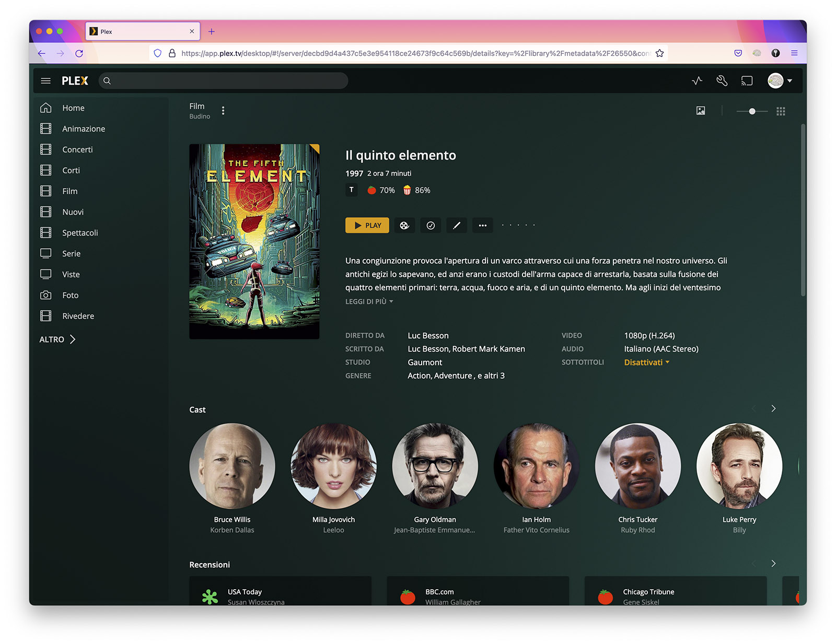Click the Viste screen icon
The image size is (836, 644).
point(46,275)
